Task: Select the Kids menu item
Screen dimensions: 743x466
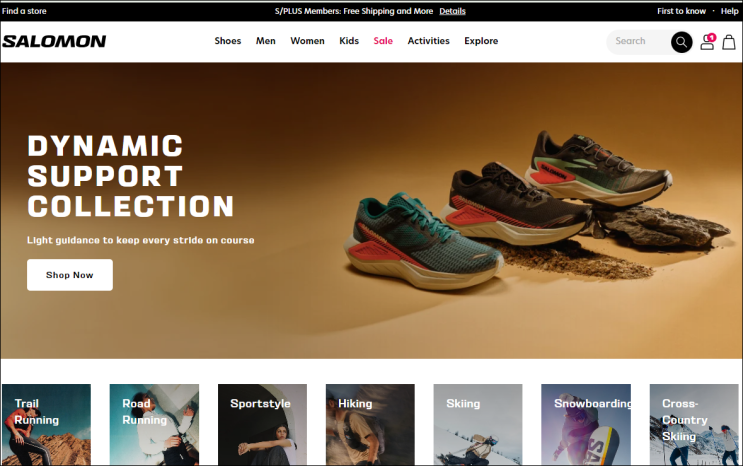Action: 349,41
